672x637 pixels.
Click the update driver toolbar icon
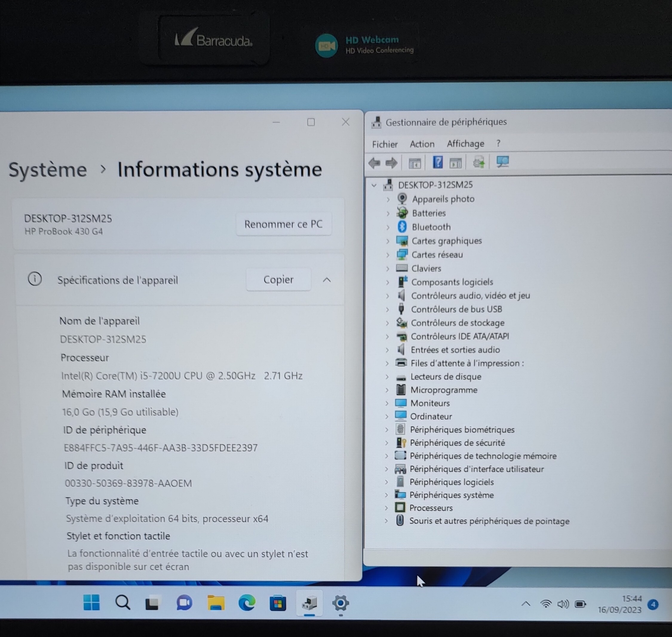(x=479, y=163)
